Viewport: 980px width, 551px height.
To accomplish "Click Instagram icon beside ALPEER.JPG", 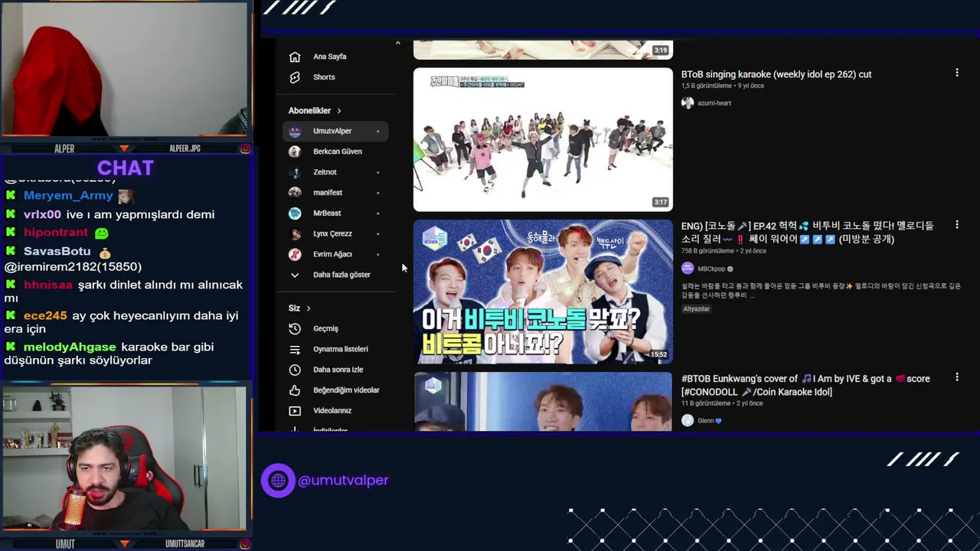I will 245,148.
